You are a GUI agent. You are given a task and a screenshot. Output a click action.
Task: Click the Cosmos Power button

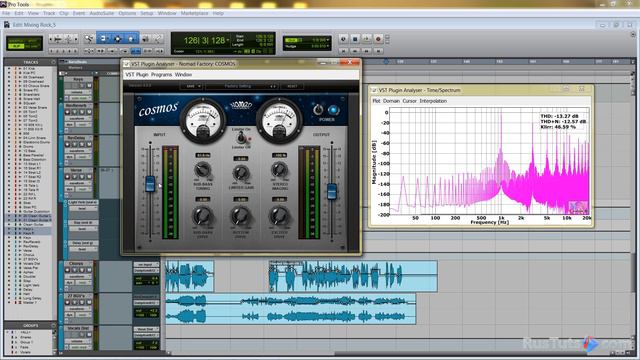click(333, 110)
